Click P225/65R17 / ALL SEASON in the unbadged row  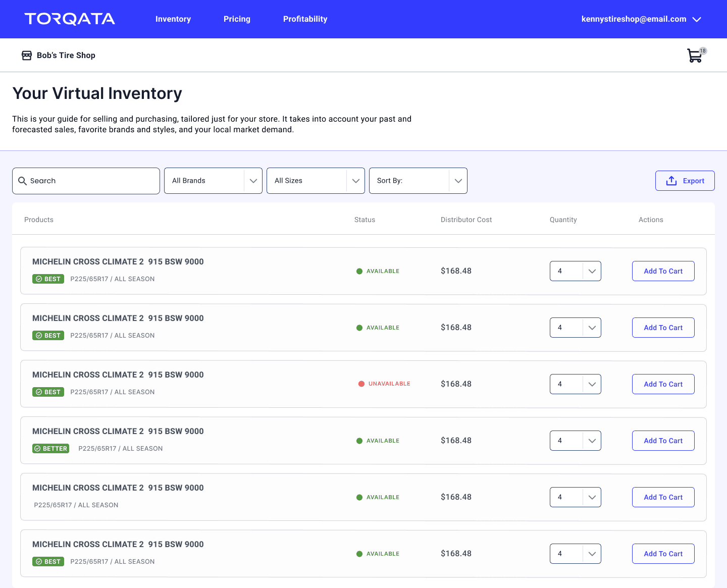click(76, 505)
